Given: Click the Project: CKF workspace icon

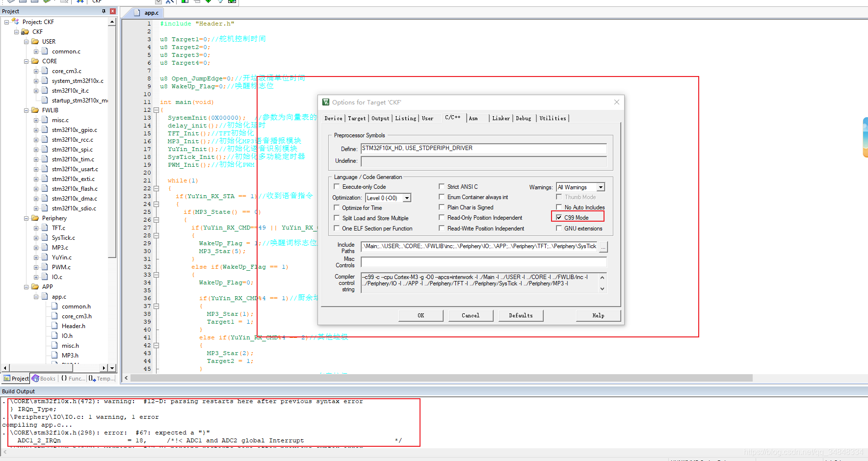Looking at the screenshot, I should click(15, 22).
